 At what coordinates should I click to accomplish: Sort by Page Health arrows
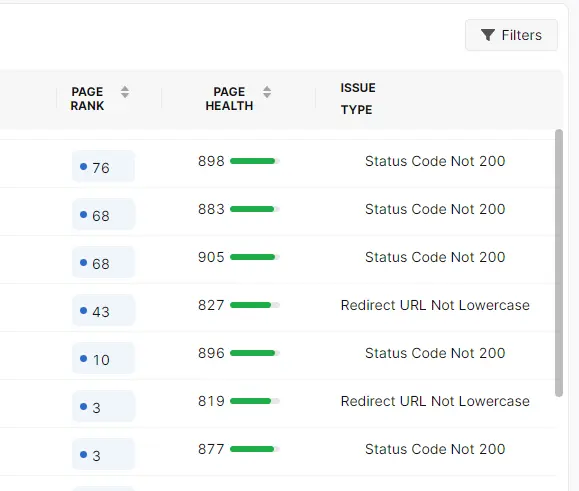[x=267, y=92]
